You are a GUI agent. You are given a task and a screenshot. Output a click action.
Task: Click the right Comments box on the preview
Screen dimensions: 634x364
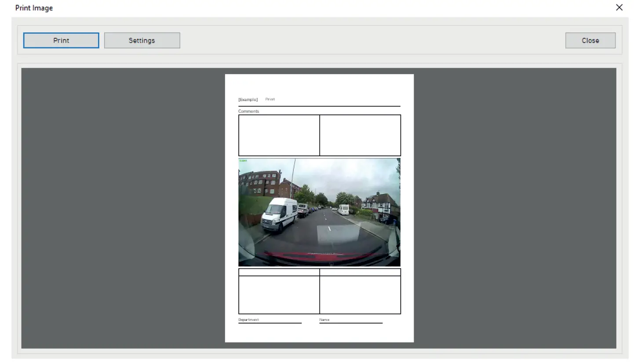360,135
